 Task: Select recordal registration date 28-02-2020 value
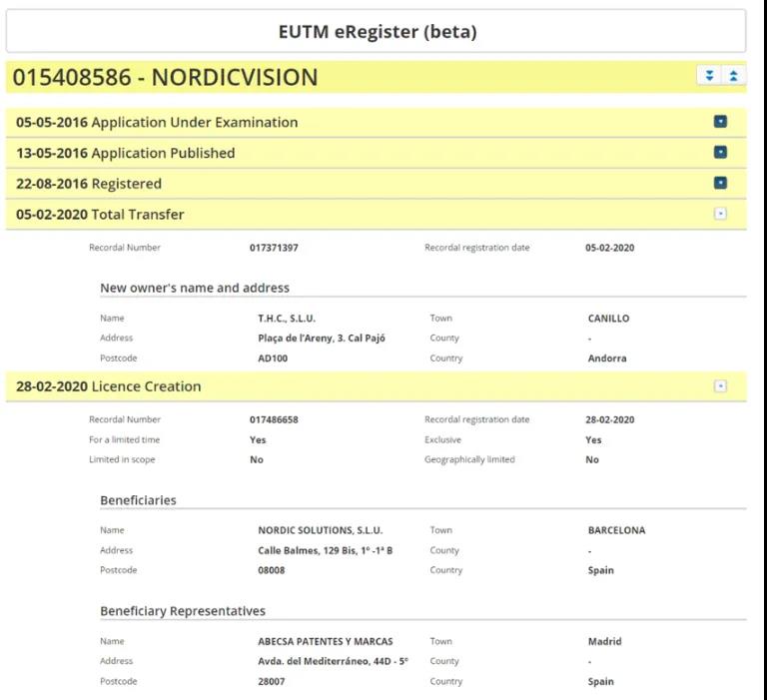609,419
